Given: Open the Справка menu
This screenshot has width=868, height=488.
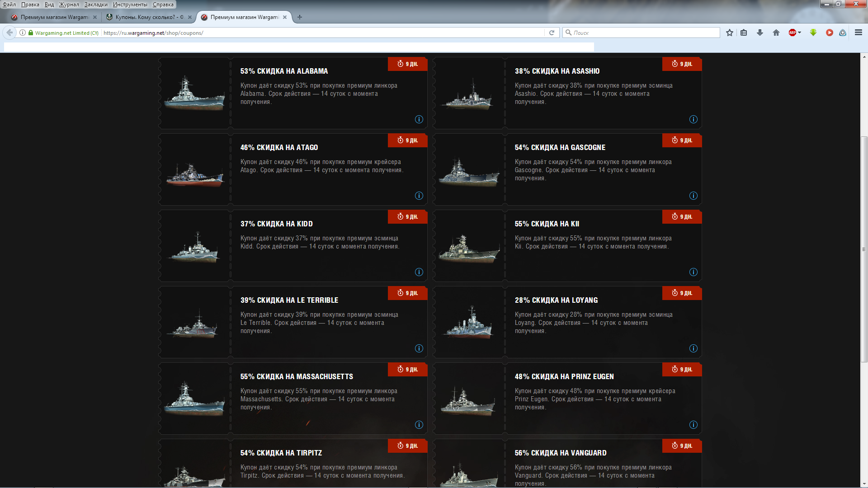Looking at the screenshot, I should tap(163, 5).
